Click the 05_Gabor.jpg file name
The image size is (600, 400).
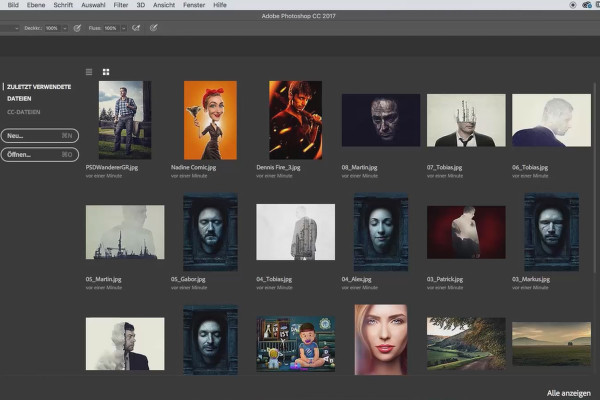pyautogui.click(x=188, y=279)
